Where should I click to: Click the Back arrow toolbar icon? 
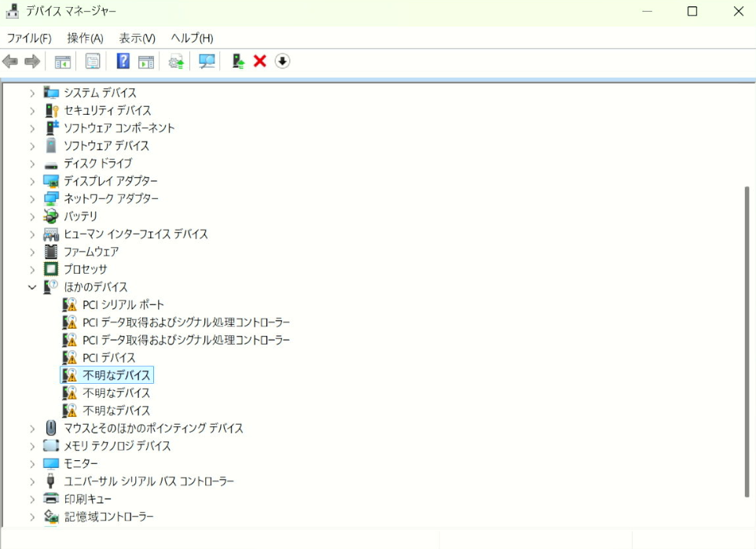pos(10,61)
